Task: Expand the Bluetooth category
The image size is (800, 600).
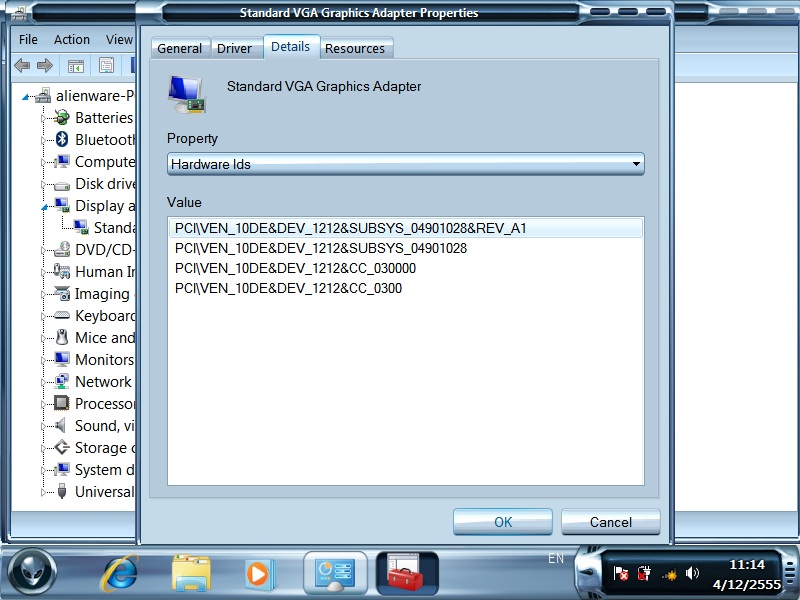Action: 43,140
